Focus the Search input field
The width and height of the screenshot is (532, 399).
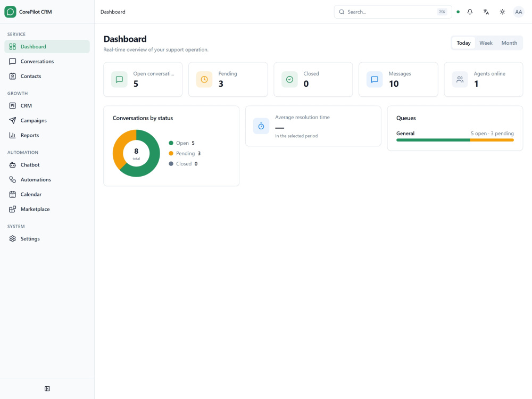393,12
